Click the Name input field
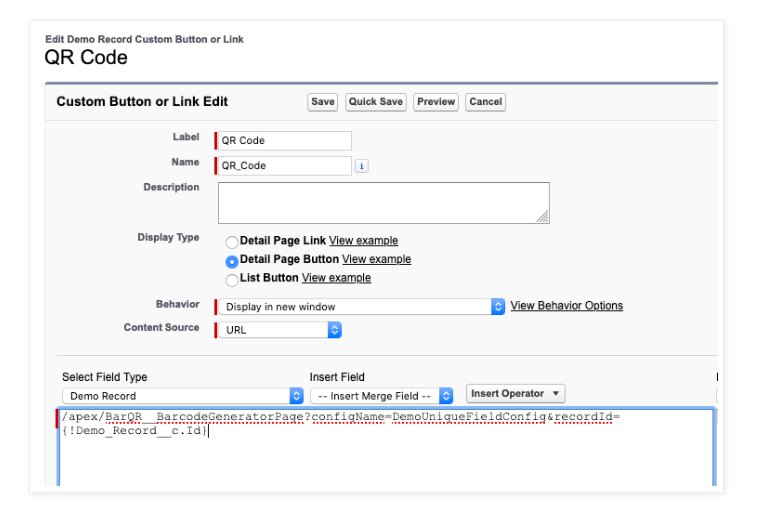Screen dimensions: 768x516 click(285, 165)
